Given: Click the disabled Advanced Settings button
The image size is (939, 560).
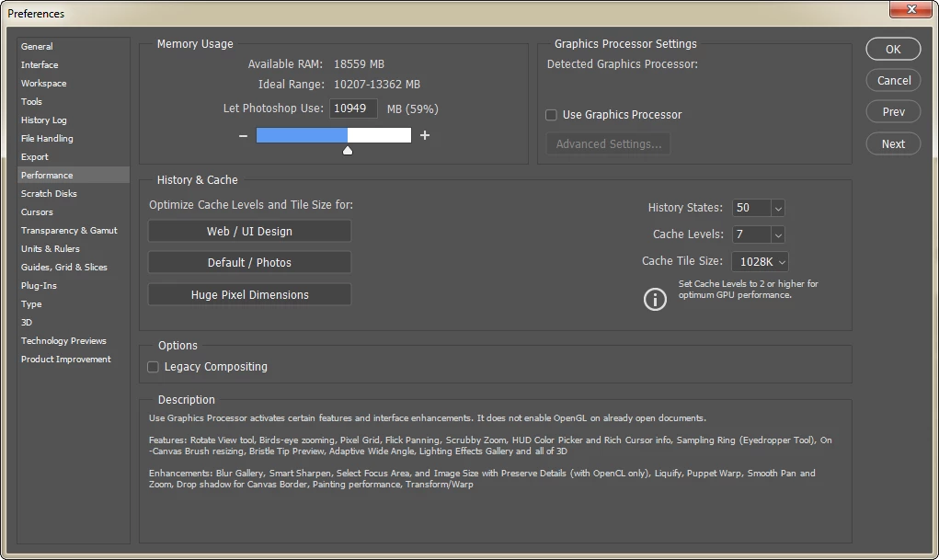Looking at the screenshot, I should [609, 143].
